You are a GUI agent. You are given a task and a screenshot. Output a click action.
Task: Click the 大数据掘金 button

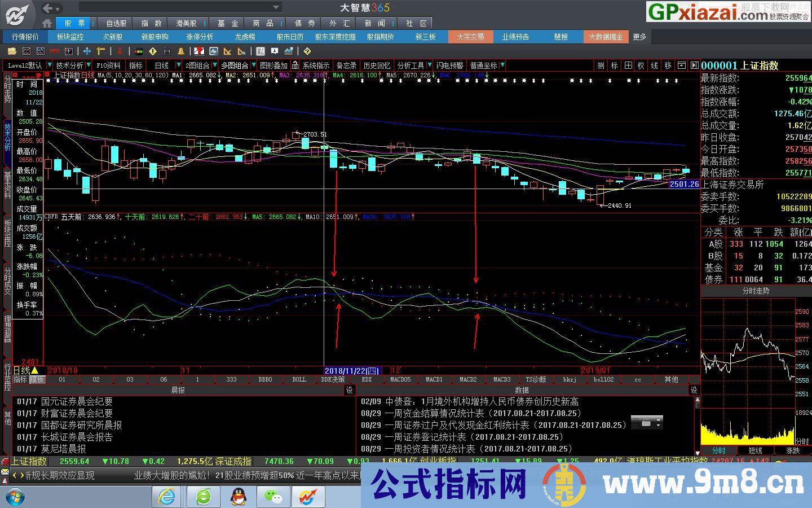click(x=606, y=37)
